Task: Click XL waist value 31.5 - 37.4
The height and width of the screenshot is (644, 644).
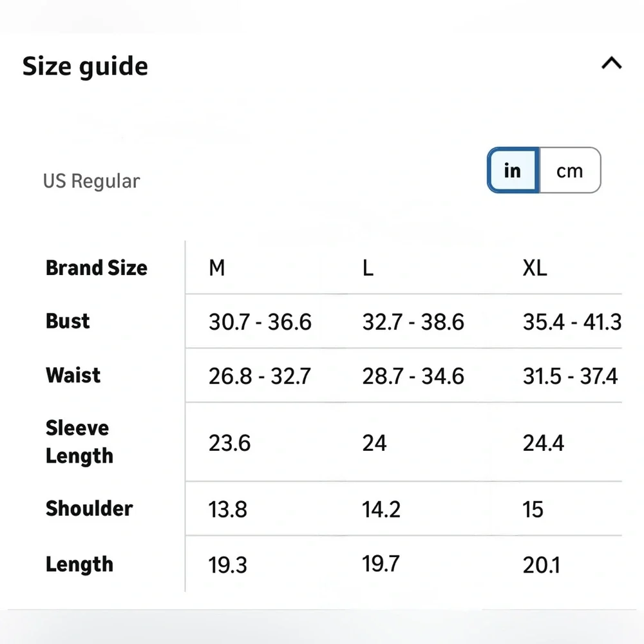Action: [570, 376]
